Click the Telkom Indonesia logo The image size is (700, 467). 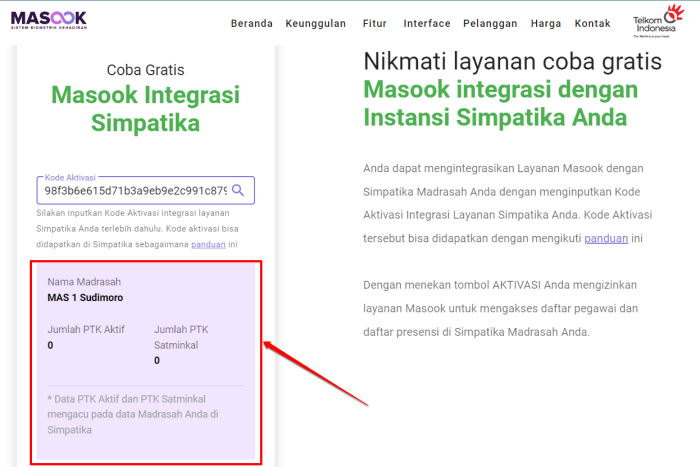pyautogui.click(x=658, y=21)
